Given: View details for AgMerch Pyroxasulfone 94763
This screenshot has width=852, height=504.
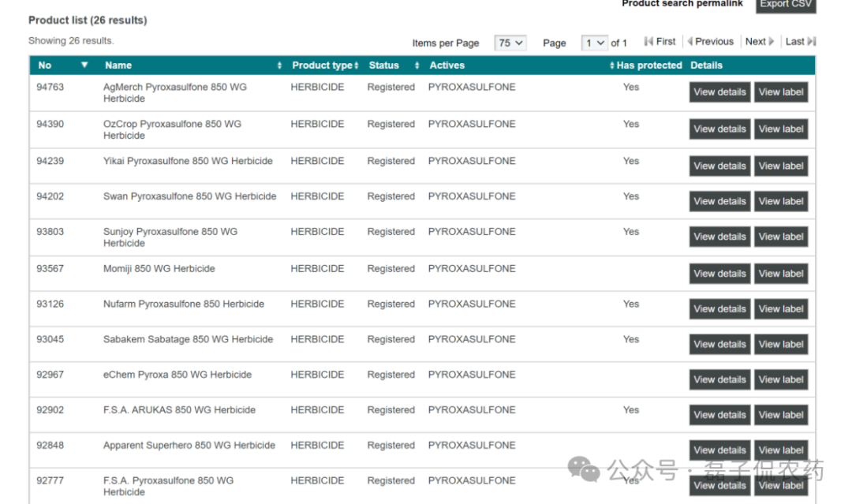Looking at the screenshot, I should point(720,91).
